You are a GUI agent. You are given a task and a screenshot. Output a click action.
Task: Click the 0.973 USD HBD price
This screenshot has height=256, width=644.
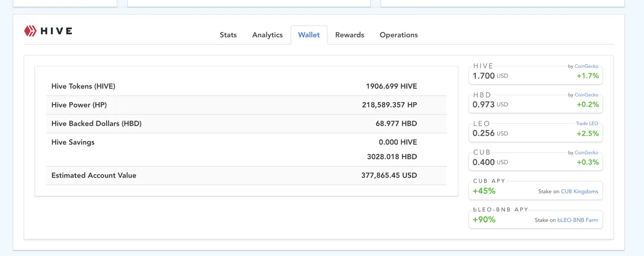click(490, 105)
